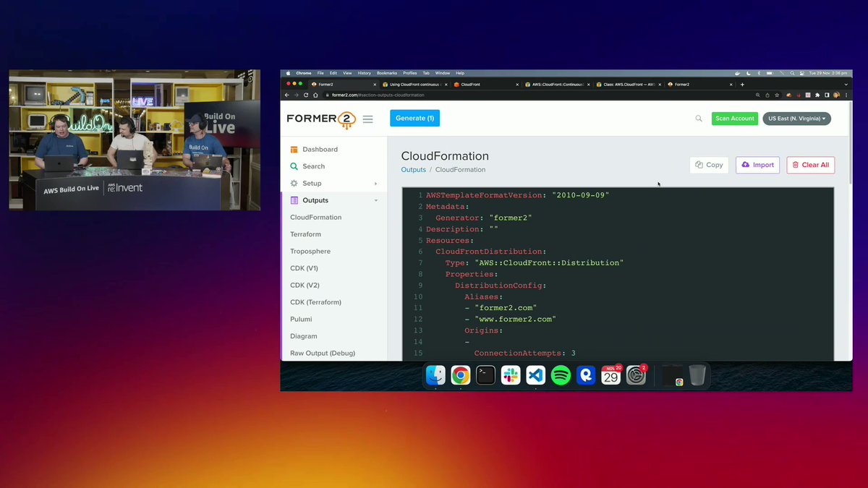Open Terminal from the Dock
This screenshot has height=488, width=868.
[x=485, y=375]
